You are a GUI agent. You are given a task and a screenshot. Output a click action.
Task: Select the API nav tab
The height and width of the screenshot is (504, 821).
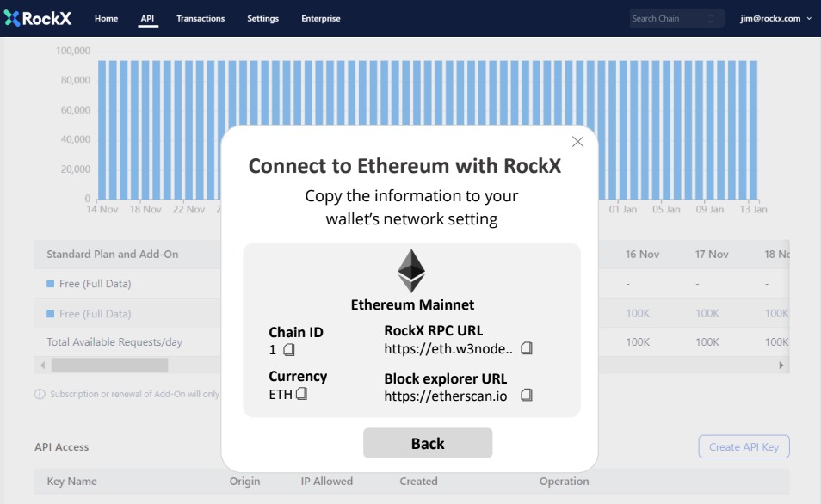tap(148, 18)
